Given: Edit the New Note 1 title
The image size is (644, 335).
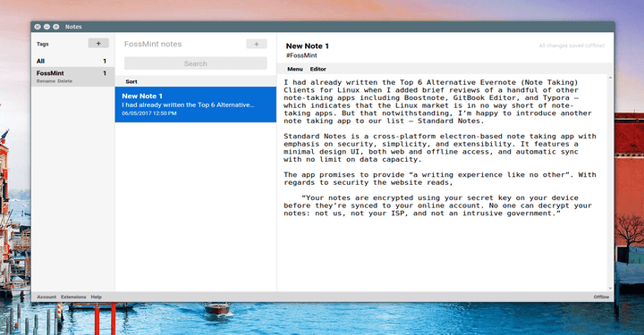Looking at the screenshot, I should tap(307, 46).
